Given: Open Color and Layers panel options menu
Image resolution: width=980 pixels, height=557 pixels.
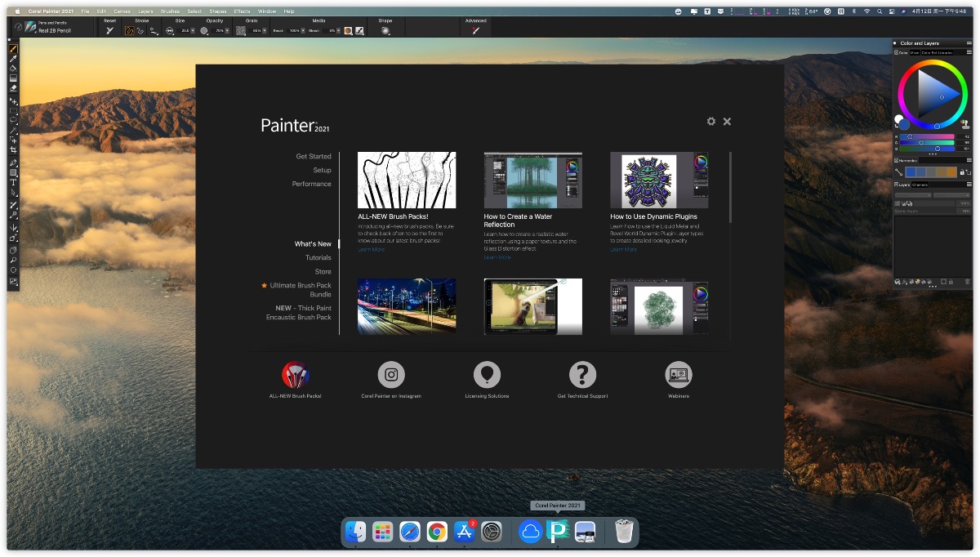Looking at the screenshot, I should 969,43.
